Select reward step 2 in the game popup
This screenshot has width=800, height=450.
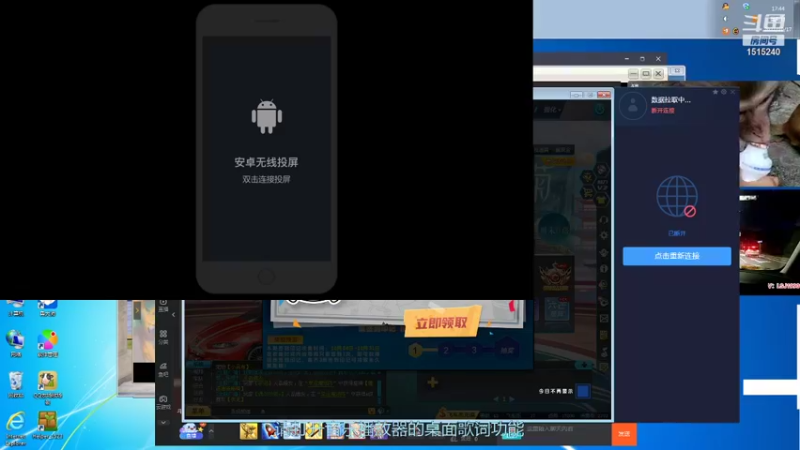click(446, 351)
